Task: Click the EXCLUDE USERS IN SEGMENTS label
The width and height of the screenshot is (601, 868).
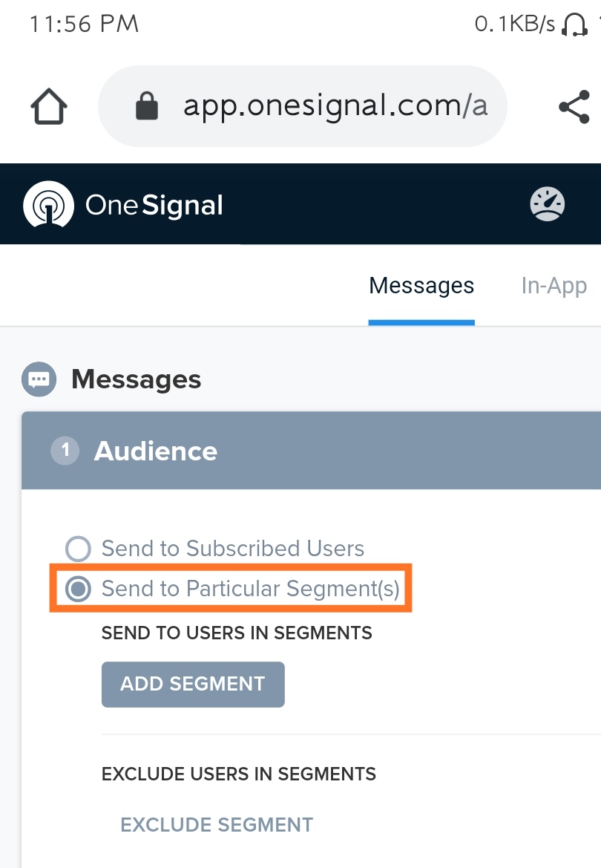Action: pyautogui.click(x=239, y=774)
